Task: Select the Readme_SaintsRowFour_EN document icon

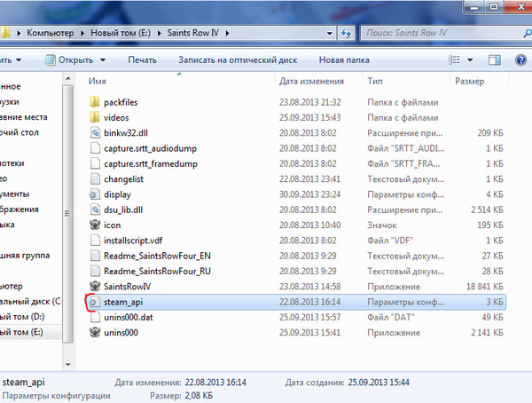Action: pyautogui.click(x=95, y=256)
